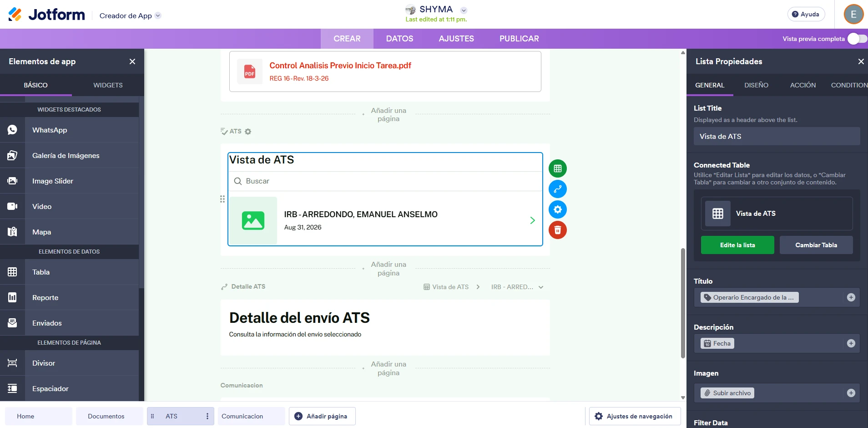
Task: Click Añadir página bottom button
Action: click(x=322, y=416)
